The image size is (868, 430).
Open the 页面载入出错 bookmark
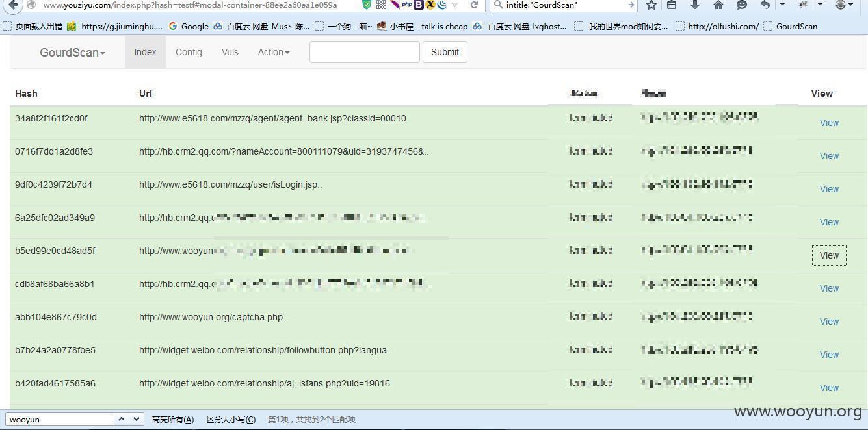tap(33, 26)
